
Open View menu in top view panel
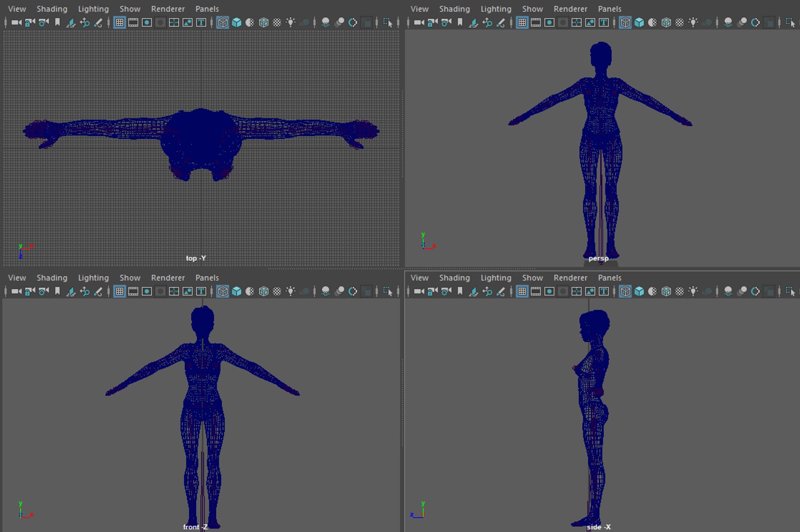[x=17, y=9]
